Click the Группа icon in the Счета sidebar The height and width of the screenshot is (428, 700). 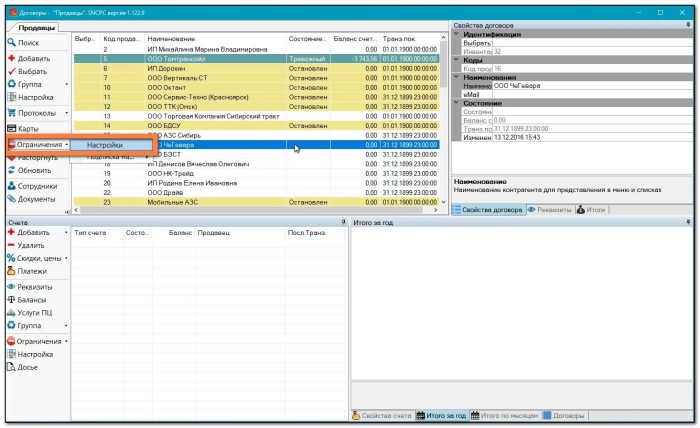(x=11, y=325)
